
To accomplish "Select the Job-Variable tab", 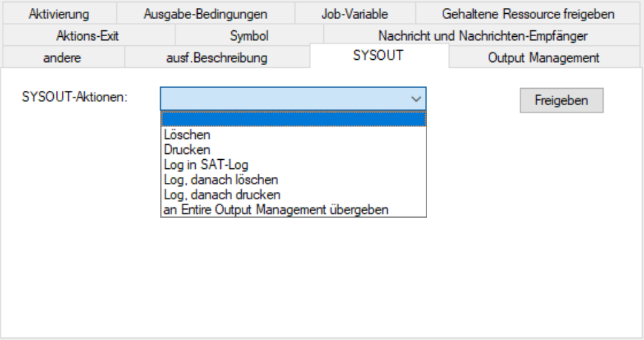I will (x=355, y=13).
